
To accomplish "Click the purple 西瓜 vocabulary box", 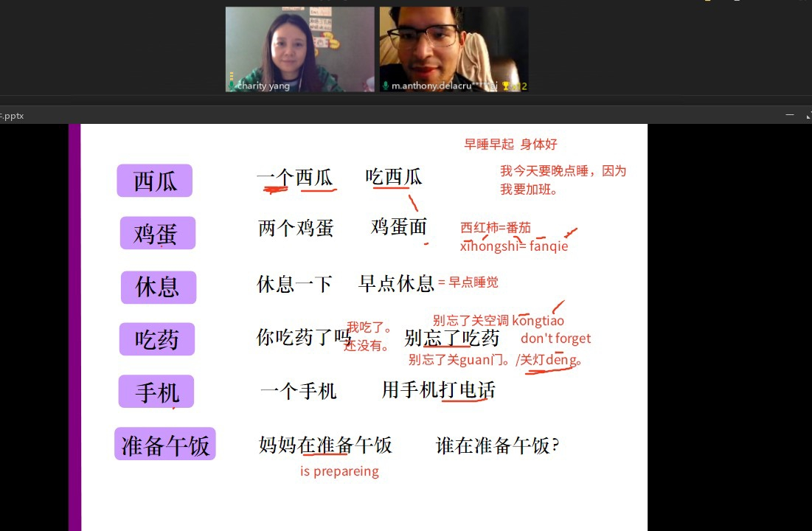I will point(154,181).
